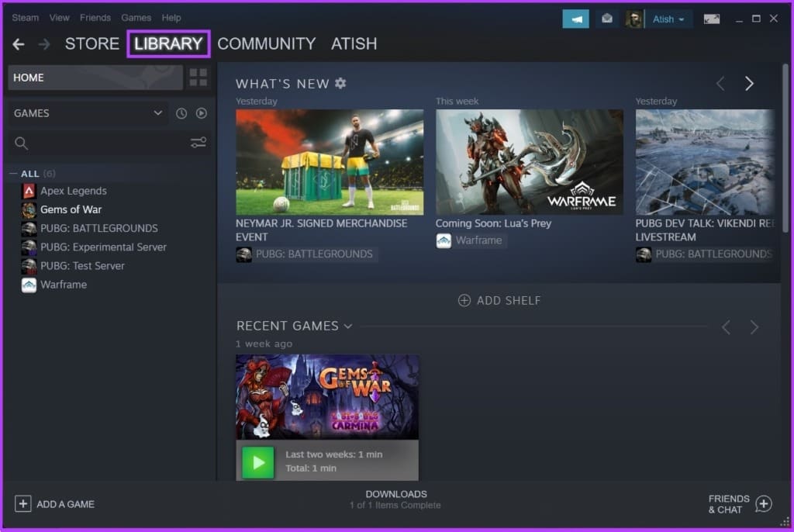Expand the Games category dropdown
The image size is (794, 532).
pos(158,113)
